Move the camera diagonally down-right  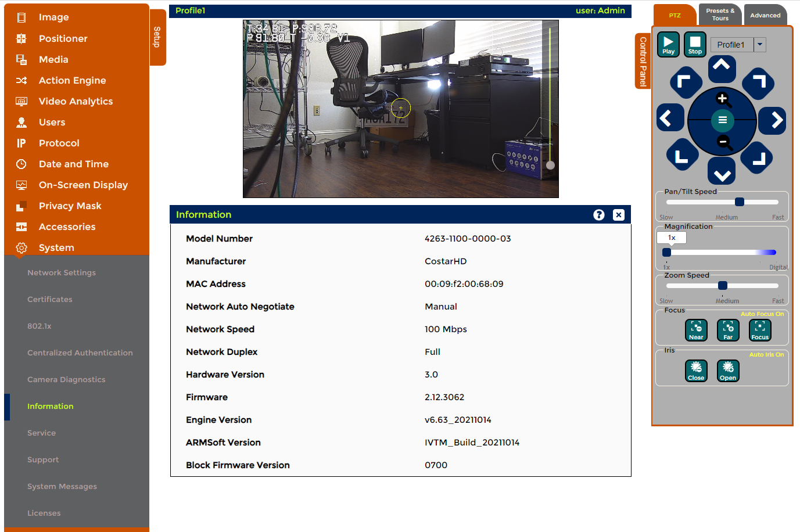758,158
